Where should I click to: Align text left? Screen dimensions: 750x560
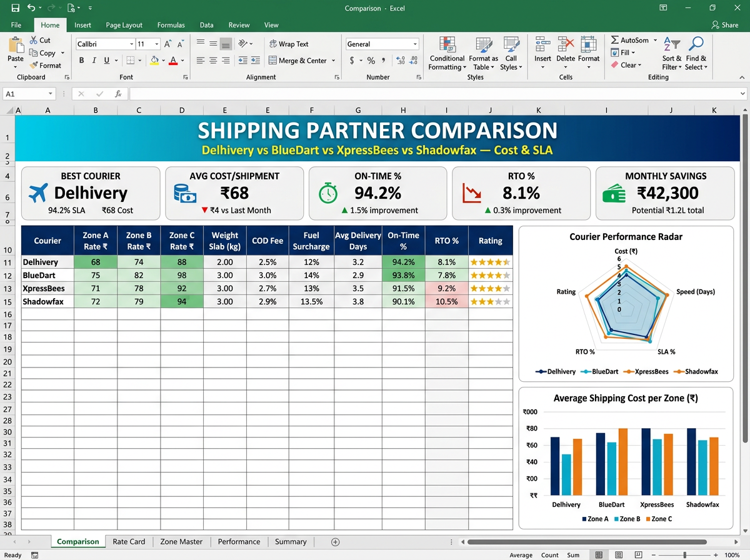[x=201, y=61]
